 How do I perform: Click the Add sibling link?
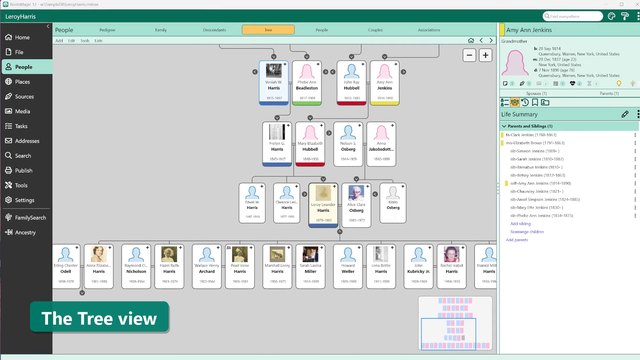[520, 224]
